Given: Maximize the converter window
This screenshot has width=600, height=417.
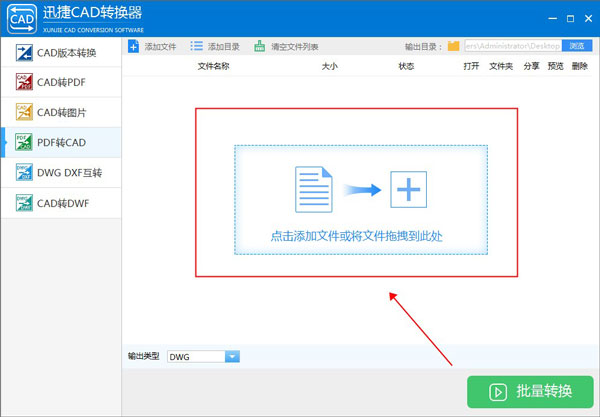Looking at the screenshot, I should pos(571,18).
